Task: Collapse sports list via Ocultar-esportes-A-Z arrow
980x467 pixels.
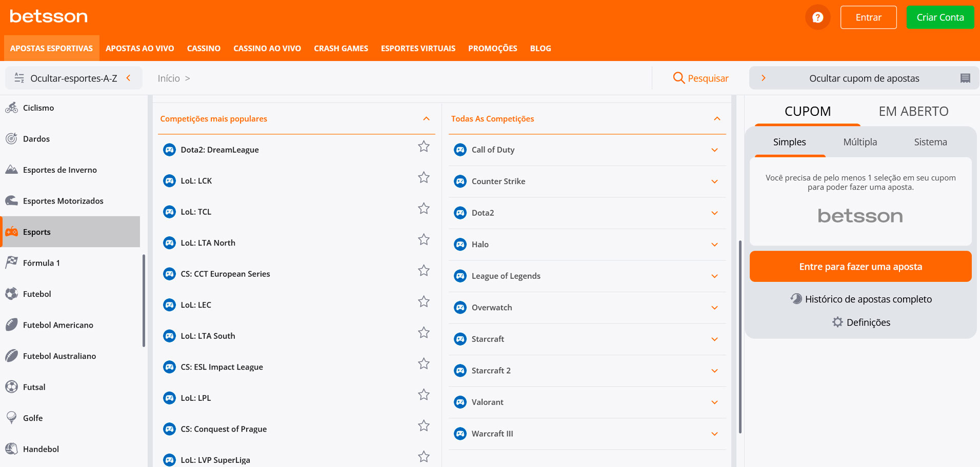Action: (x=129, y=78)
